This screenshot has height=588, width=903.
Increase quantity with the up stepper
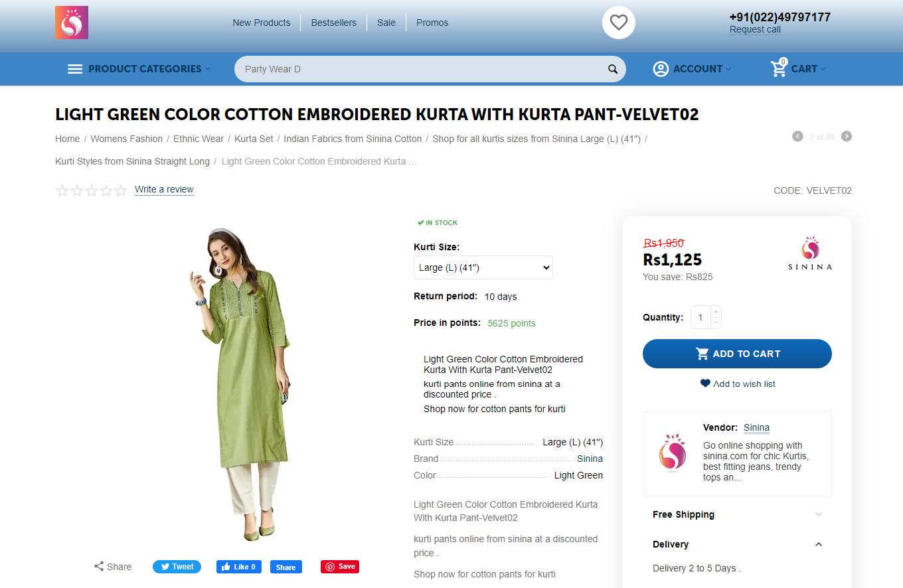point(715,312)
